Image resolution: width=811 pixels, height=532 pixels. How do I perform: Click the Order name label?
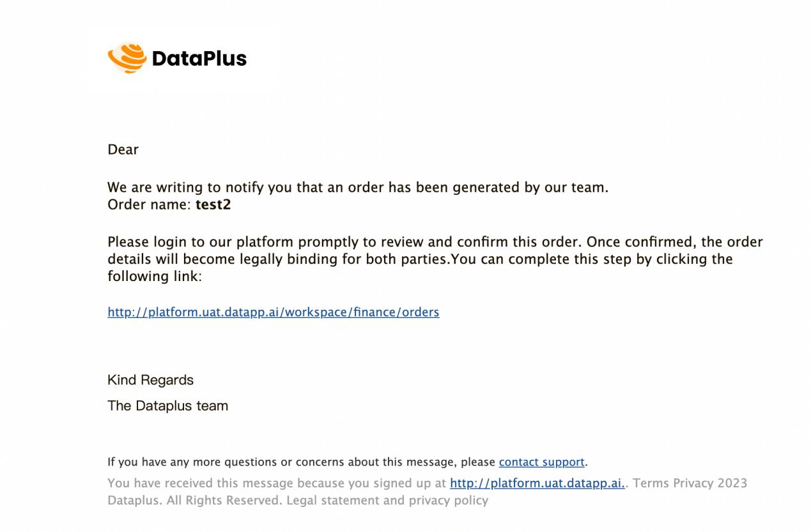tap(150, 205)
